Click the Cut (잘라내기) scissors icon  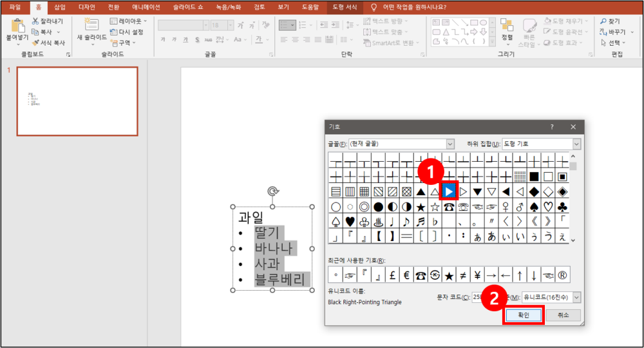point(35,21)
